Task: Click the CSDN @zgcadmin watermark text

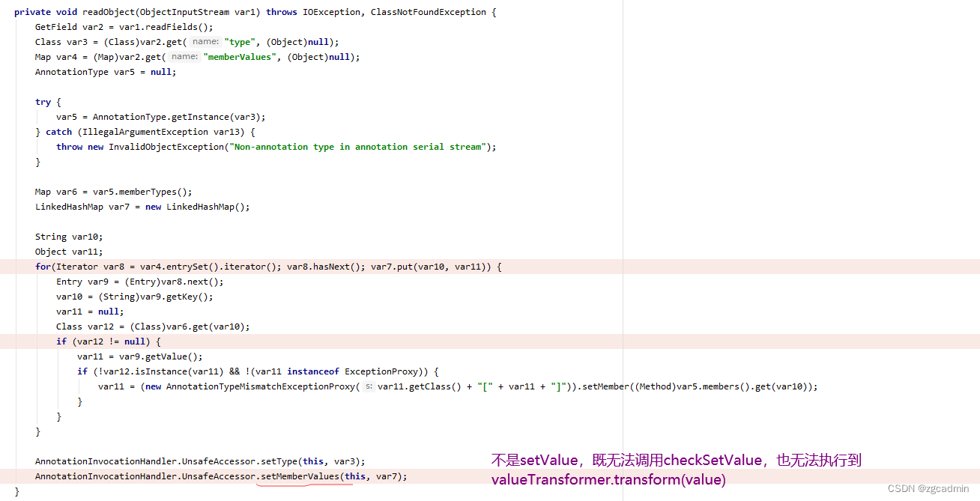Action: click(x=928, y=488)
